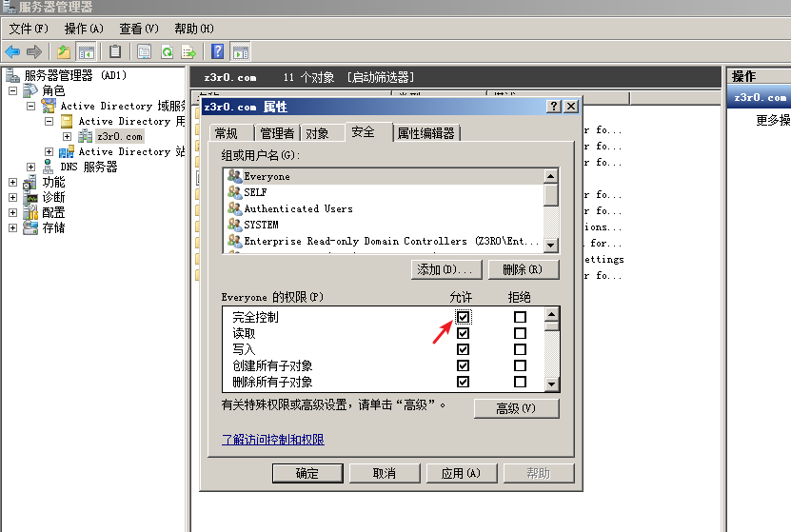The image size is (791, 532).
Task: Click the 添加(D)... button
Action: pos(446,269)
